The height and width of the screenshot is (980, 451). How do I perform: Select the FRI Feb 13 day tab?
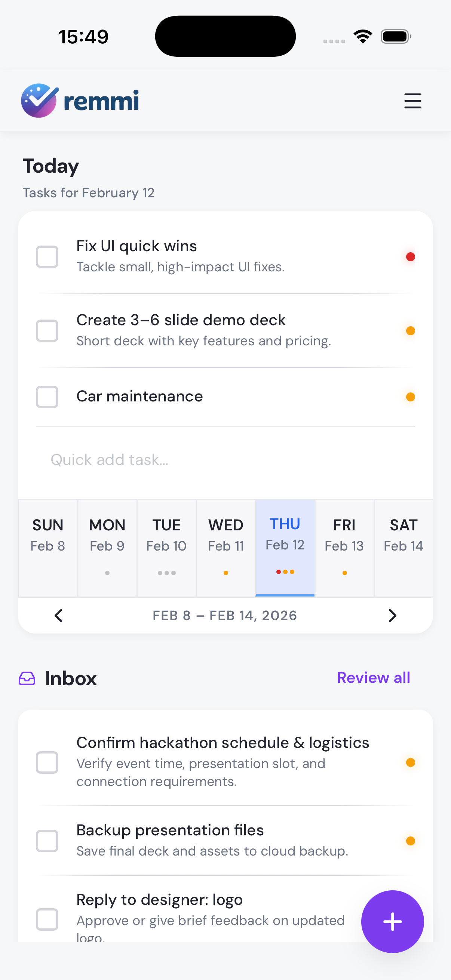[x=344, y=547]
